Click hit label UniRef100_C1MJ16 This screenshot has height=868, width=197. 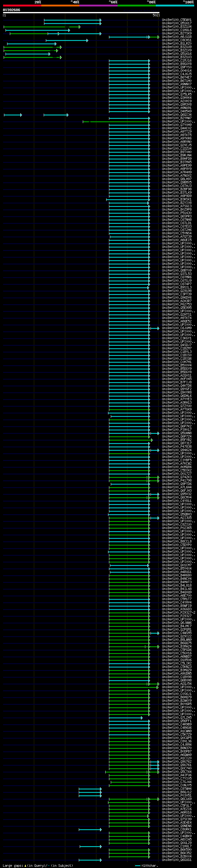[176, 61]
